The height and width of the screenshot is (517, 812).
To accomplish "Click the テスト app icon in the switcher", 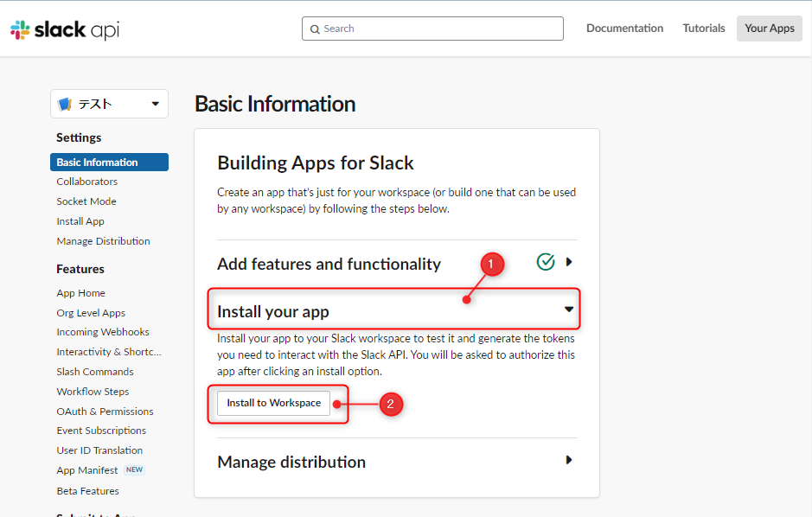I will [67, 103].
